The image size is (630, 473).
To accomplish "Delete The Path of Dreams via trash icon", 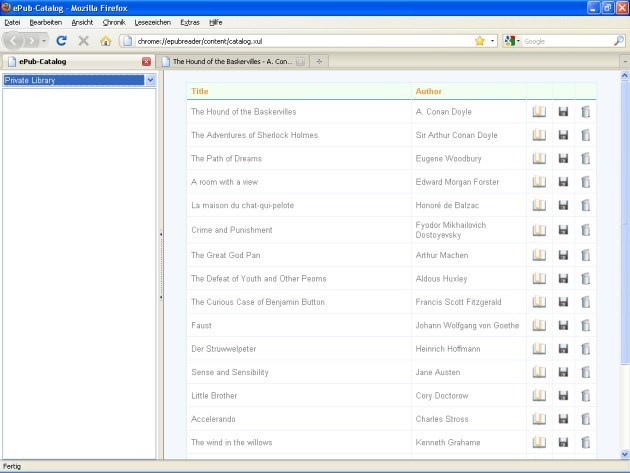I will [x=585, y=158].
